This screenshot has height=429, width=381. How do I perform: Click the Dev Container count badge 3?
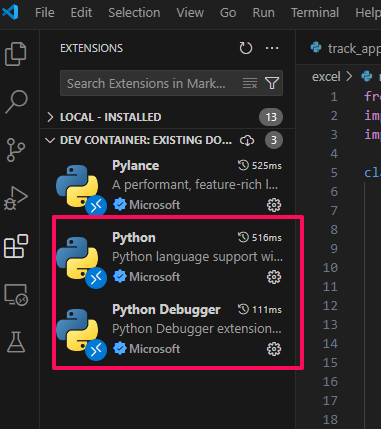(274, 140)
